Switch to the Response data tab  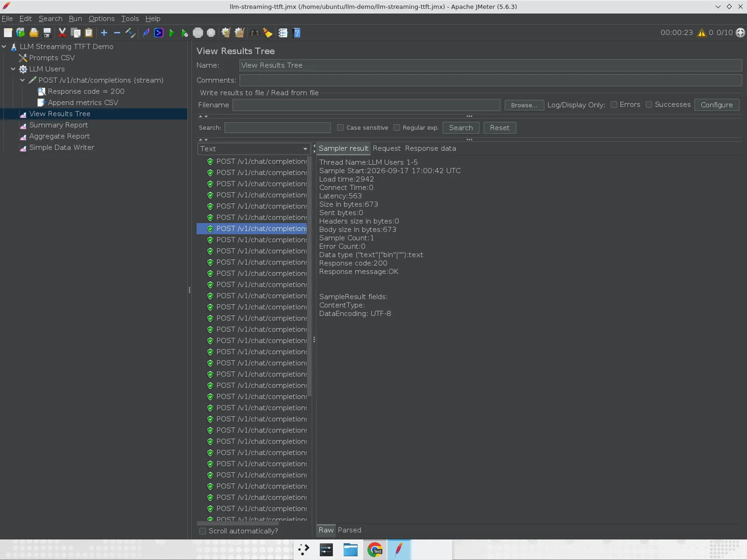point(430,148)
